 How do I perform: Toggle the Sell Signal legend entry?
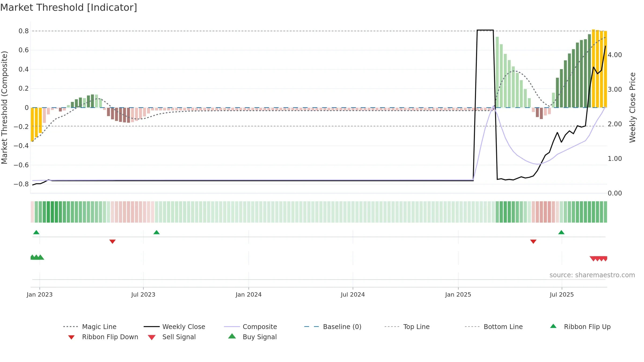tap(172, 337)
